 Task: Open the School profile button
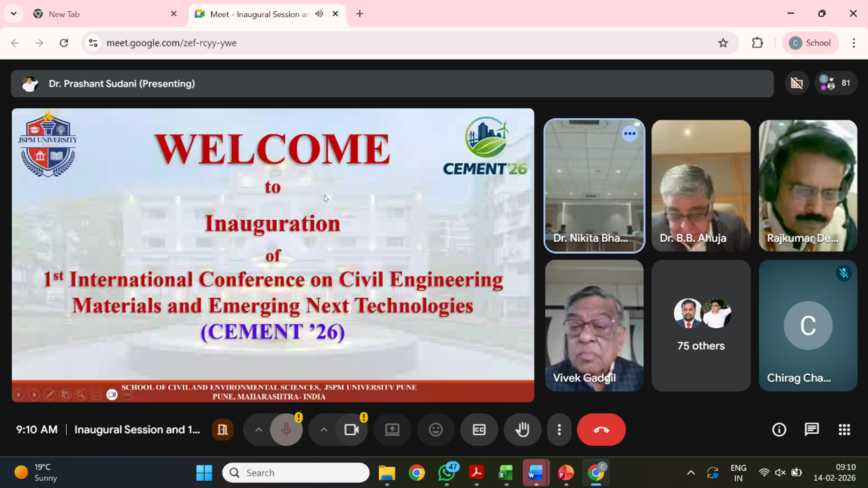[810, 43]
